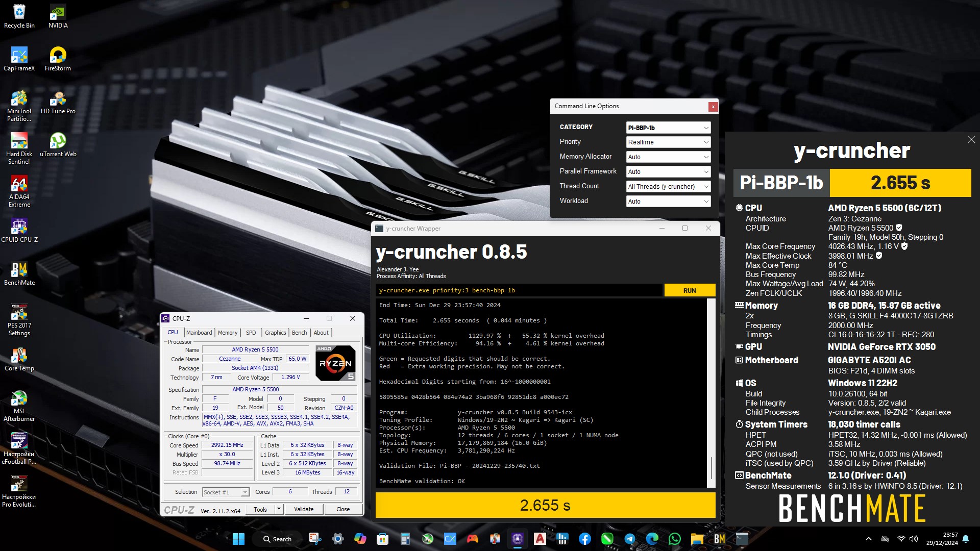The image size is (980, 551).
Task: Open Facebook icon in the taskbar
Action: [584, 539]
